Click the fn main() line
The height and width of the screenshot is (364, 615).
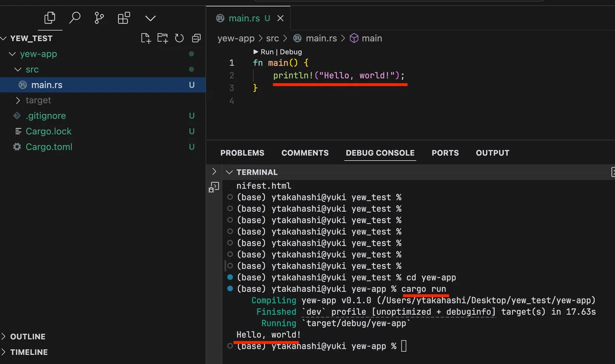click(x=281, y=63)
